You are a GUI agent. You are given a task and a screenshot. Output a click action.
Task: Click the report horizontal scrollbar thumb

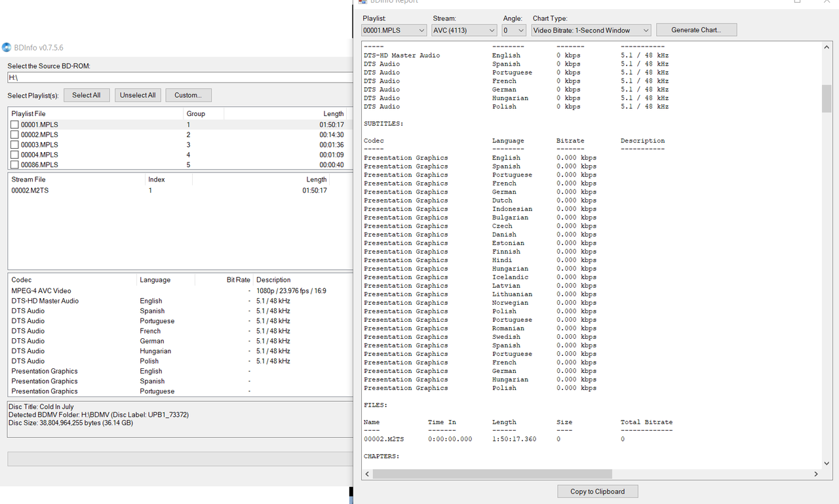pos(492,474)
